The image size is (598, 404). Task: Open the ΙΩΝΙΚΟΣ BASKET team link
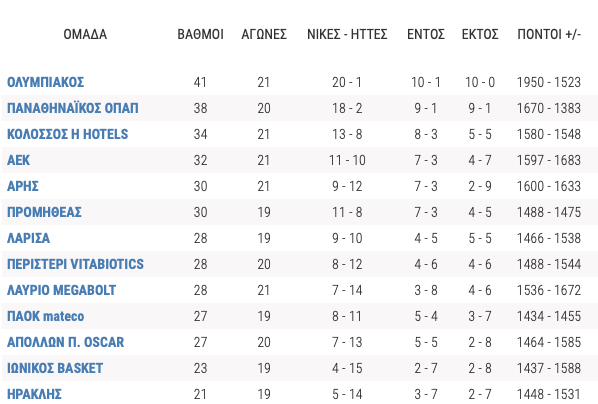tap(55, 368)
